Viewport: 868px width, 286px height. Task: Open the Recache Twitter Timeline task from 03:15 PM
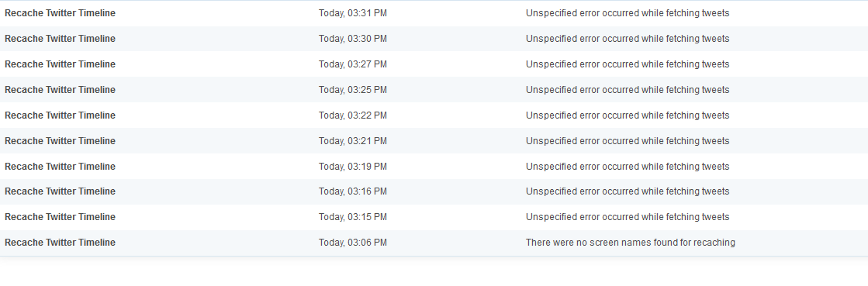[x=60, y=217]
